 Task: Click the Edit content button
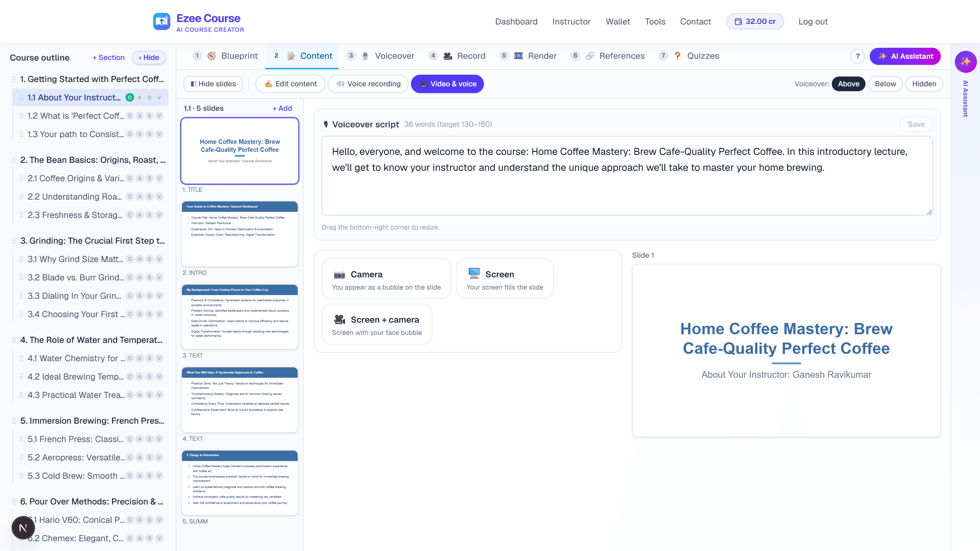point(290,84)
